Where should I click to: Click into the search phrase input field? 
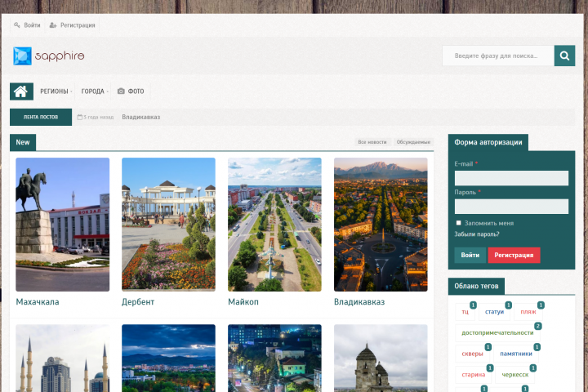[498, 56]
